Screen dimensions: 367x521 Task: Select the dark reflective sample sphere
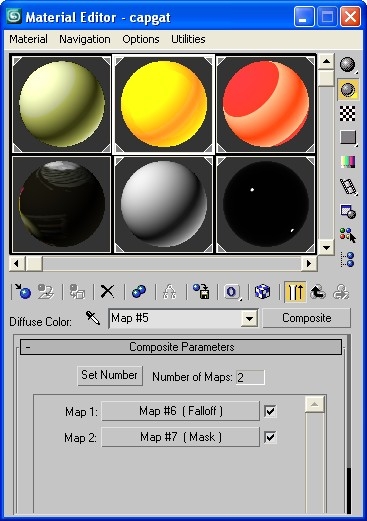[61, 205]
